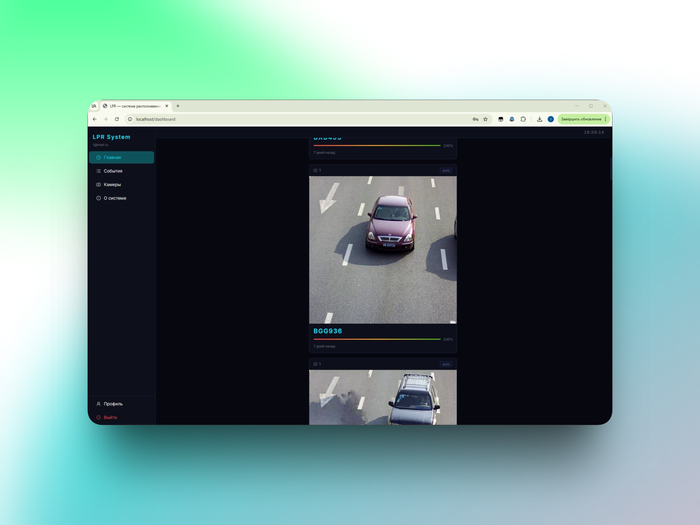Reload the page with the refresh icon
Image resolution: width=700 pixels, height=525 pixels.
(117, 119)
